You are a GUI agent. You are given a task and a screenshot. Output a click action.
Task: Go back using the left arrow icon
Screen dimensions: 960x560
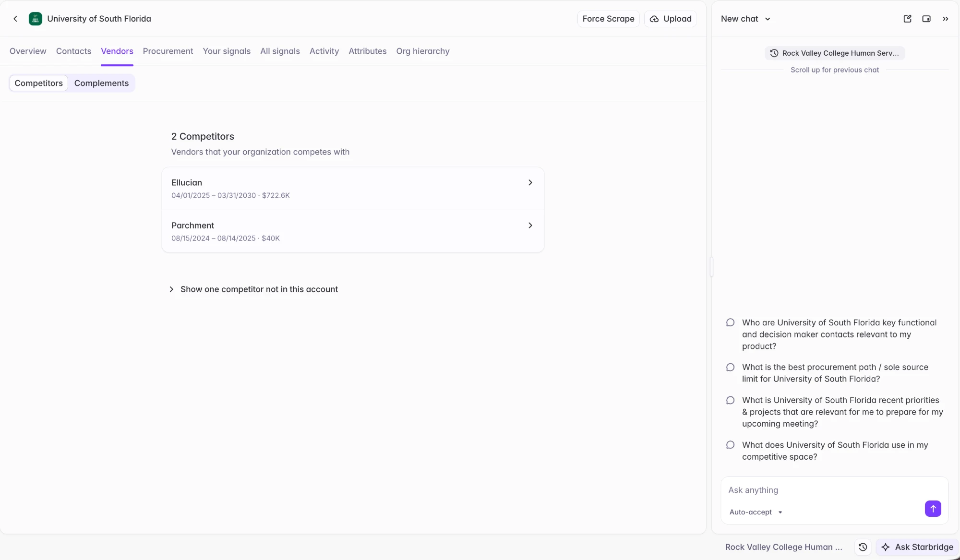(x=15, y=19)
